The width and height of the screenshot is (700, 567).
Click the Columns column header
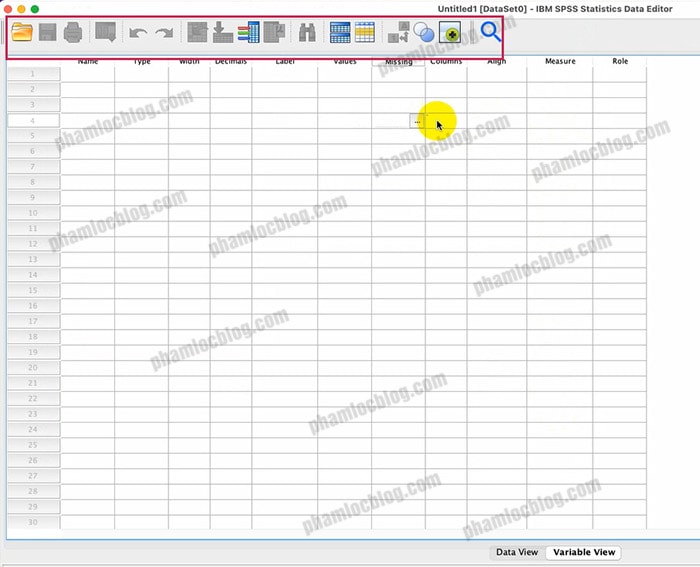(446, 62)
